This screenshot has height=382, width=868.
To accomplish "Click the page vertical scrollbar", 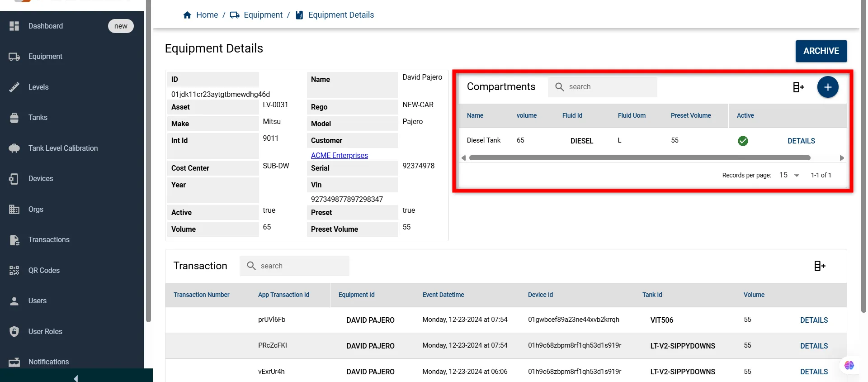I will click(x=863, y=156).
